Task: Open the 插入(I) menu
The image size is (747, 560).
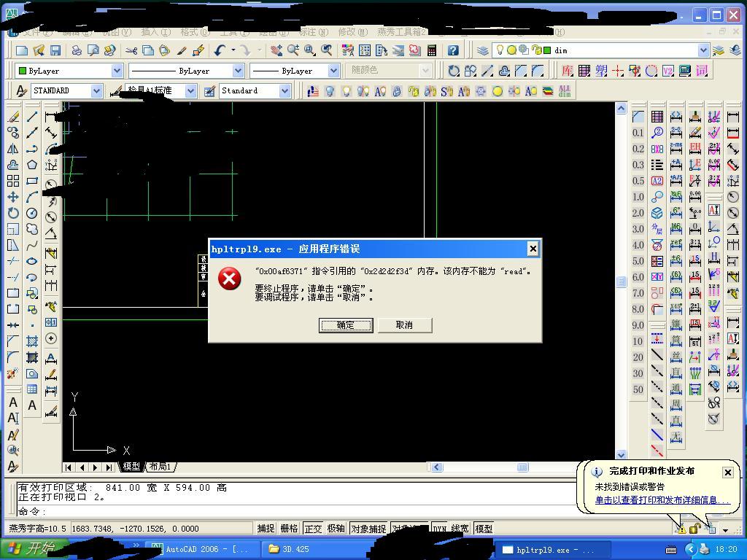Action: pyautogui.click(x=156, y=32)
